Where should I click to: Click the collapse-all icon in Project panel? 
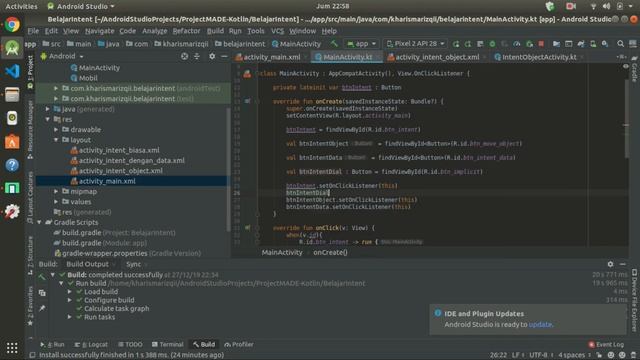click(197, 56)
